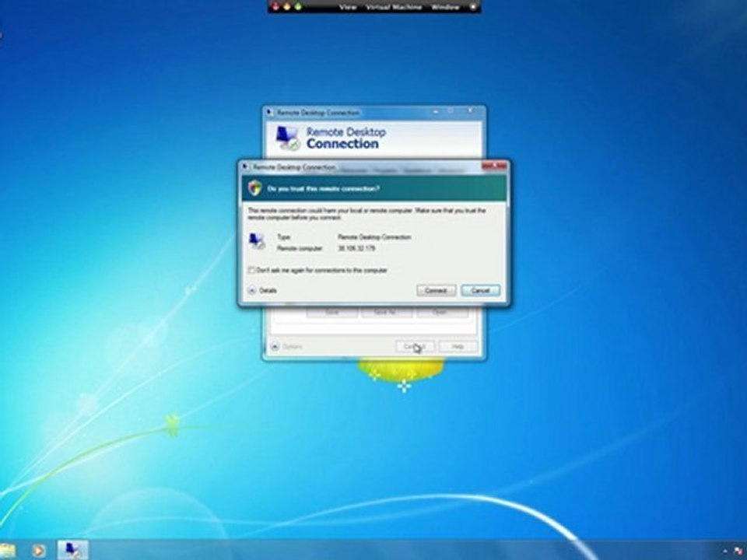
Task: Click title bar icon of back Remote Desktop window
Action: [x=270, y=112]
